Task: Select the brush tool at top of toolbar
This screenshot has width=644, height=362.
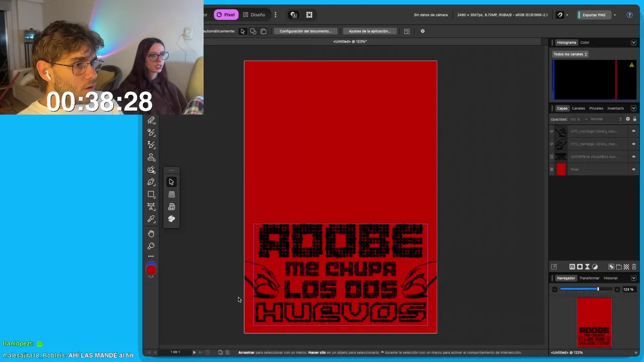Action: click(151, 121)
